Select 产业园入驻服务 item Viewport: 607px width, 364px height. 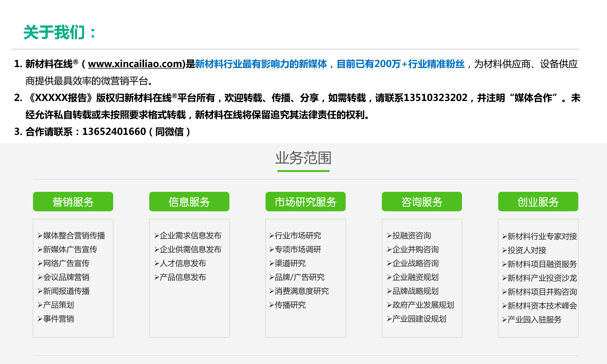coord(532,320)
